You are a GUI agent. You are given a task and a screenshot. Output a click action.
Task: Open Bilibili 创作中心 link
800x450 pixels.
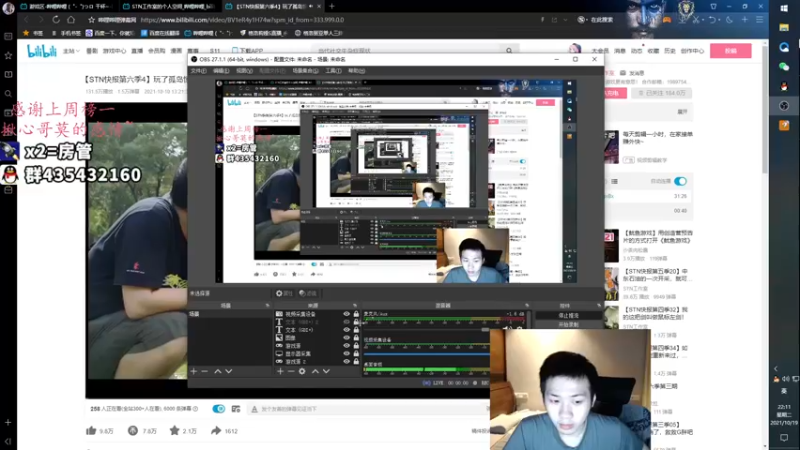pyautogui.click(x=692, y=51)
